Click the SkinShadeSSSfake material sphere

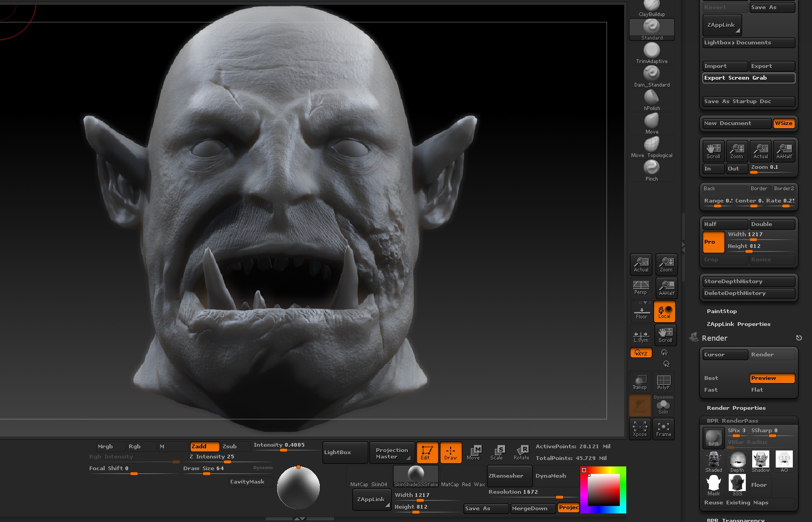(x=416, y=476)
